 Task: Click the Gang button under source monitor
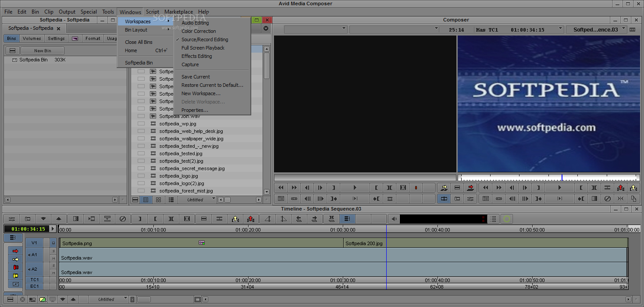294,199
